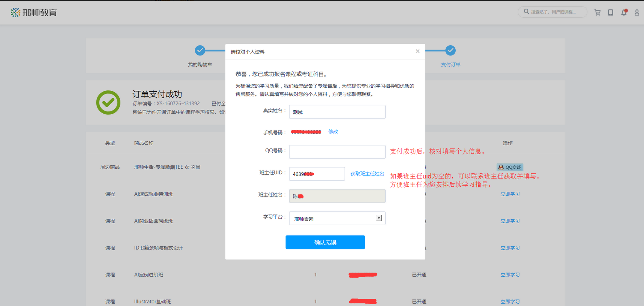
Task: Click the 确认无误 button
Action: pos(325,242)
